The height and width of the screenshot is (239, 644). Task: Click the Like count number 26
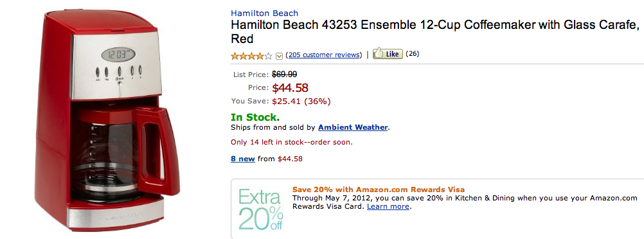click(413, 53)
